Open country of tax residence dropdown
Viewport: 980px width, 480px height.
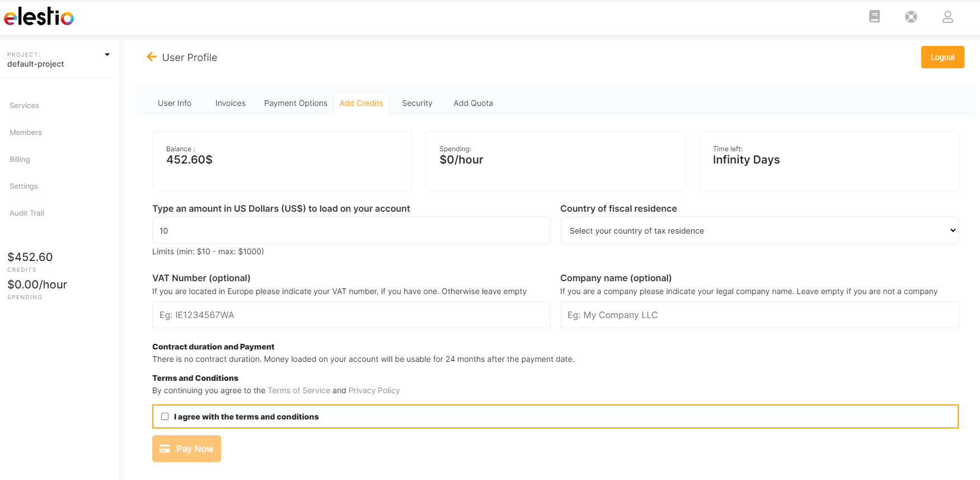[x=759, y=231]
